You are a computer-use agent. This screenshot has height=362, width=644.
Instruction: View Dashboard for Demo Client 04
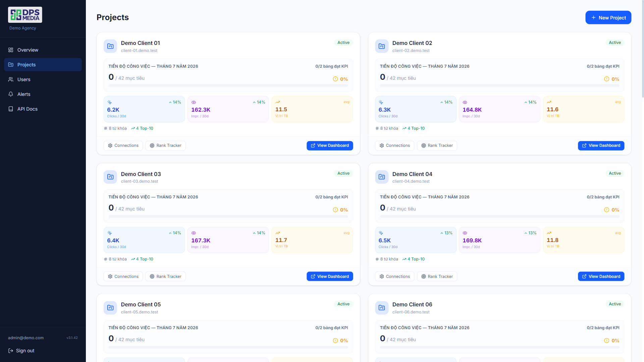coord(601,277)
